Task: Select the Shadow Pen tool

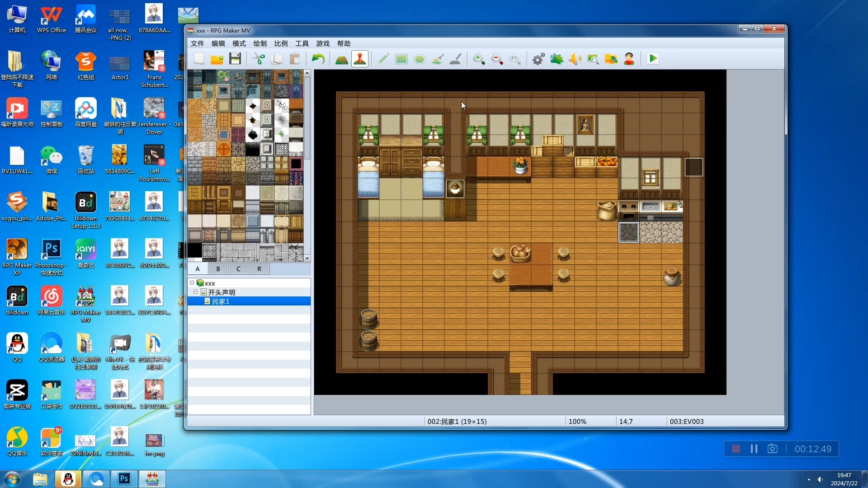Action: [x=456, y=59]
